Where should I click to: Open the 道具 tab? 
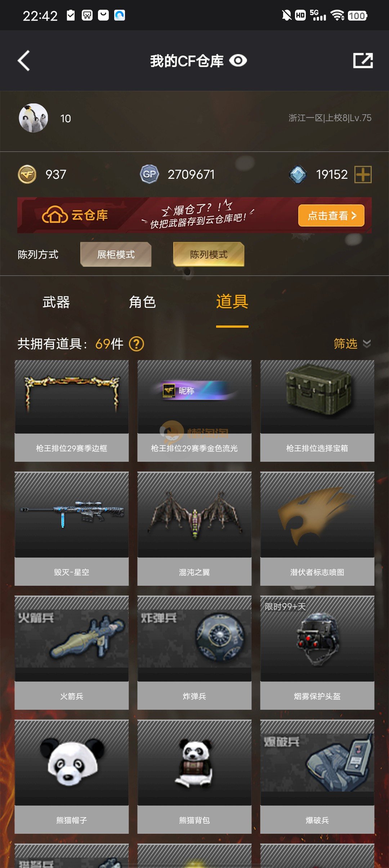click(232, 302)
